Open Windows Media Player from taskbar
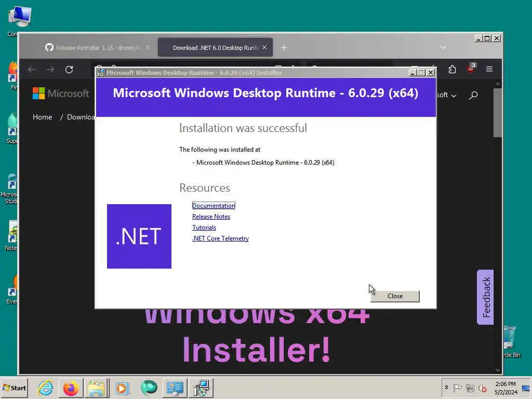The width and height of the screenshot is (532, 399). click(122, 388)
